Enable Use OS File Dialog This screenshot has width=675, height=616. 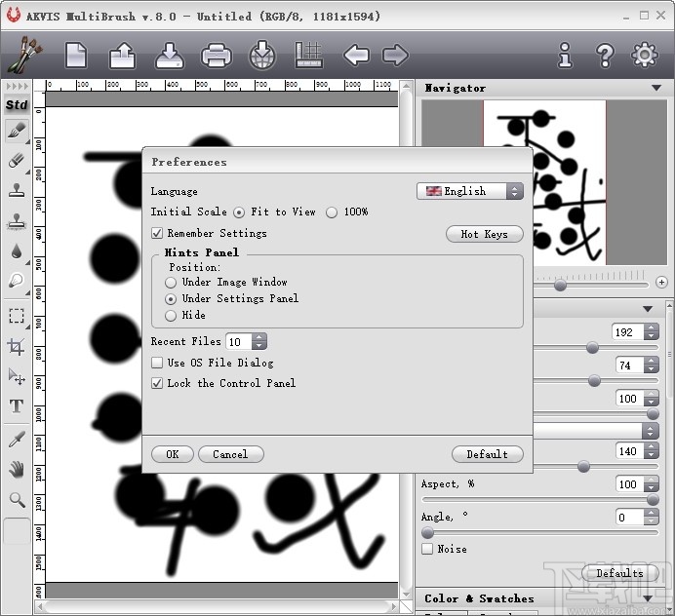tap(157, 363)
